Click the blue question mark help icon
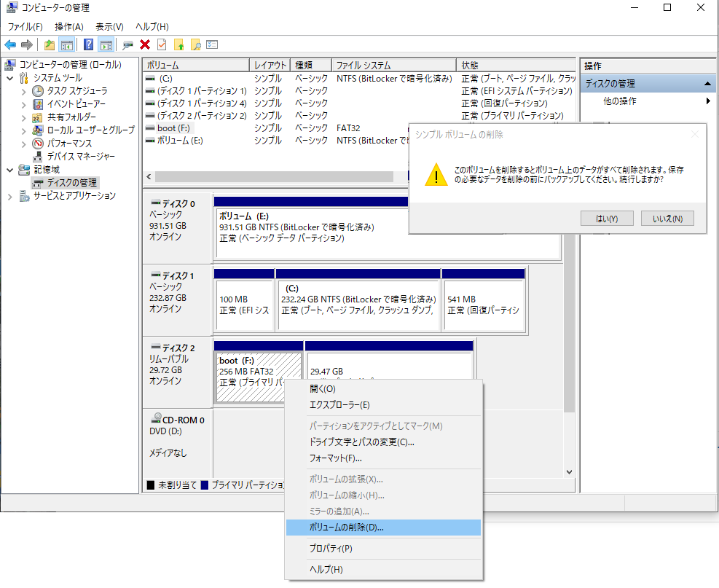Viewport: 719px width, 588px height. (x=88, y=44)
